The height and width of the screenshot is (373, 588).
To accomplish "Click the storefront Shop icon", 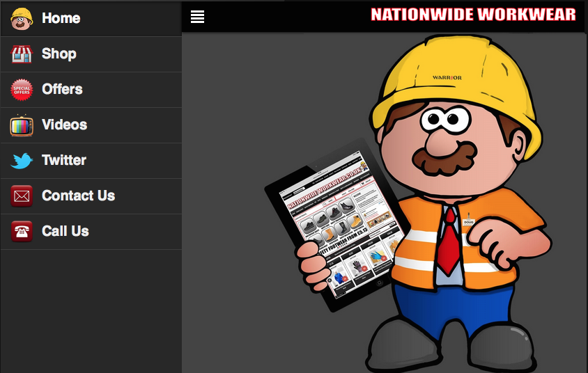I will coord(22,54).
